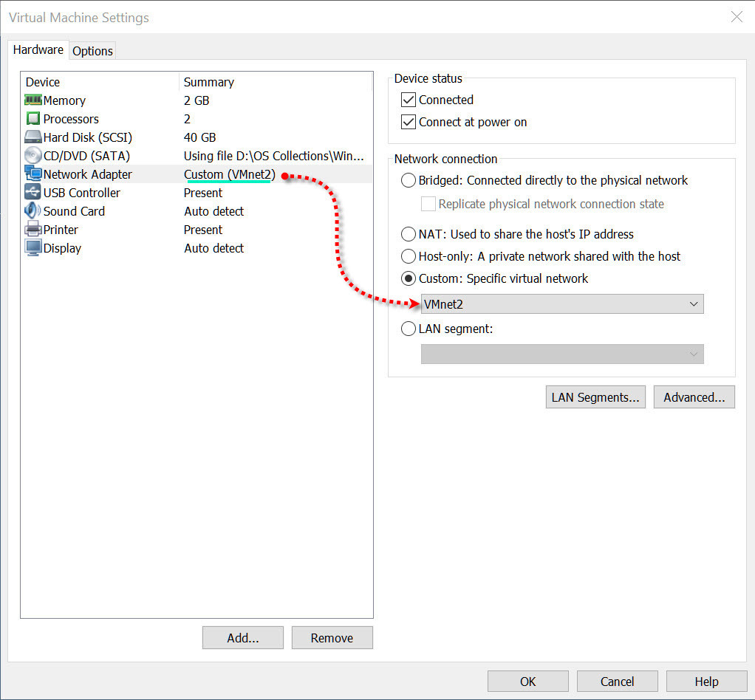This screenshot has width=755, height=700.
Task: Click the Custom (VMnet2) summary text
Action: point(230,174)
